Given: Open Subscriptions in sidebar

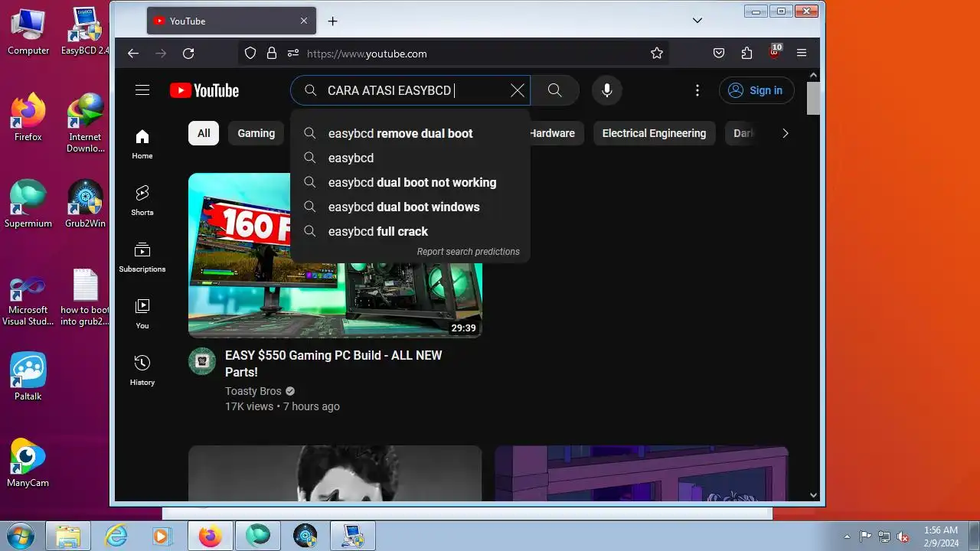Looking at the screenshot, I should (142, 257).
